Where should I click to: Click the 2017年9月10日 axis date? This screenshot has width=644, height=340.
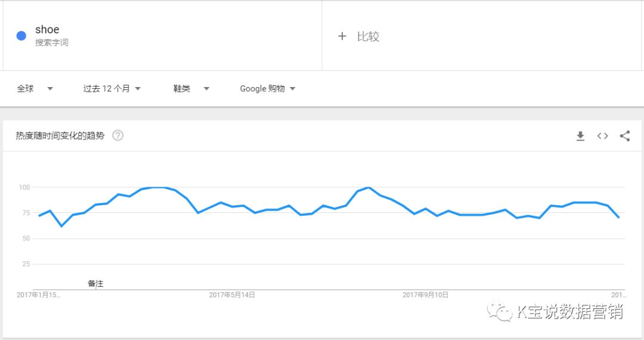click(425, 295)
